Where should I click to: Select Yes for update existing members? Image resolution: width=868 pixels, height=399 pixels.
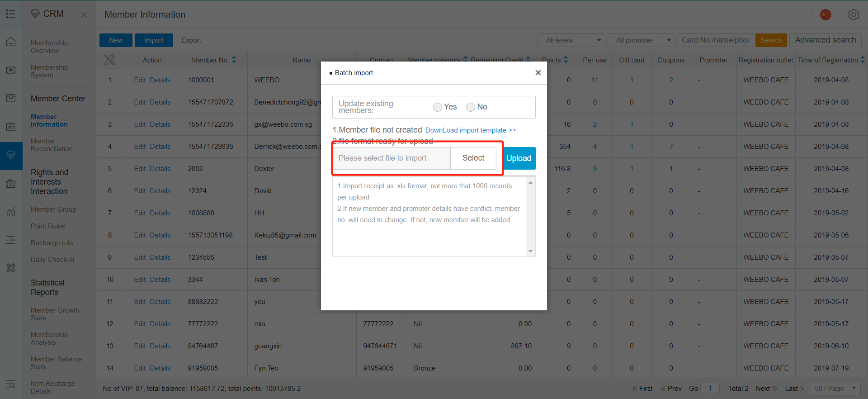pyautogui.click(x=438, y=107)
